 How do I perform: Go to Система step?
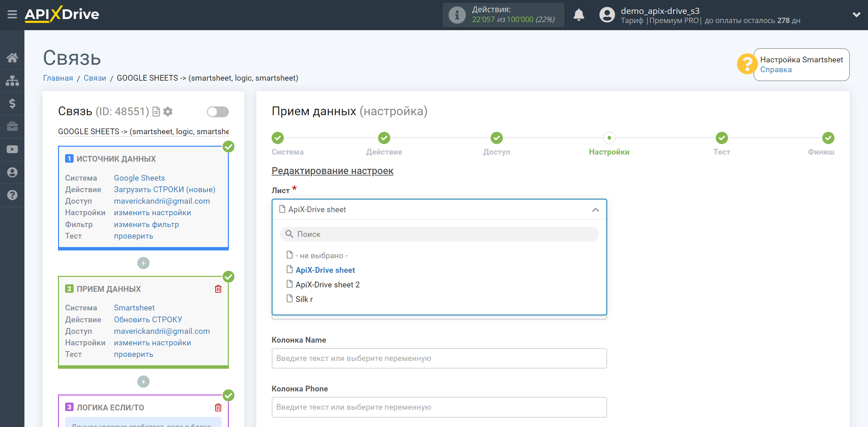pyautogui.click(x=278, y=138)
